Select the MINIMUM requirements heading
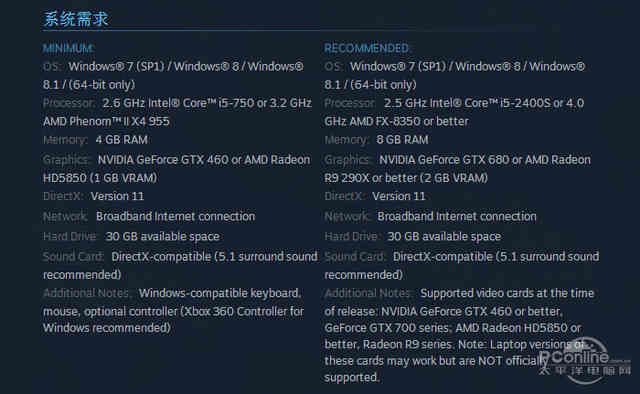The image size is (640, 394). click(68, 48)
